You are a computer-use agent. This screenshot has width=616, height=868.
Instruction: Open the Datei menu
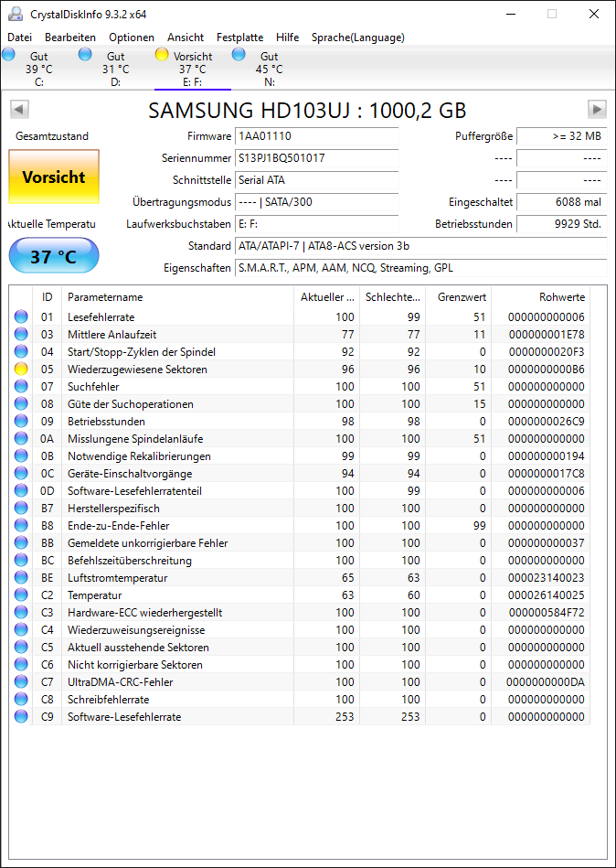click(x=20, y=38)
